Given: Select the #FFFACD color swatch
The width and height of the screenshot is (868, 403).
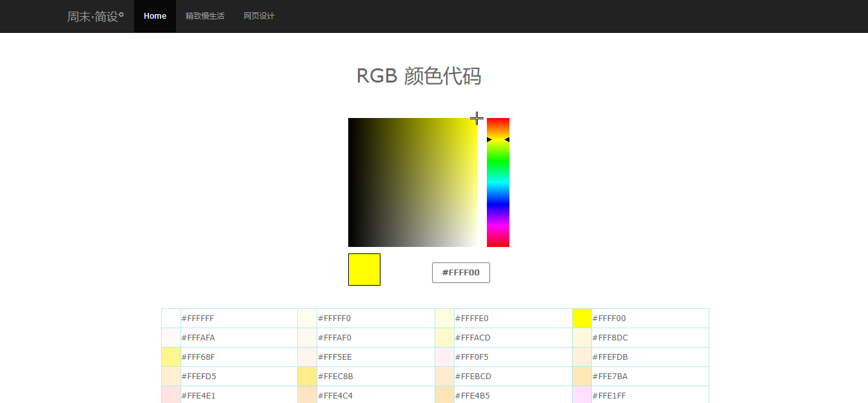Looking at the screenshot, I should (x=445, y=338).
